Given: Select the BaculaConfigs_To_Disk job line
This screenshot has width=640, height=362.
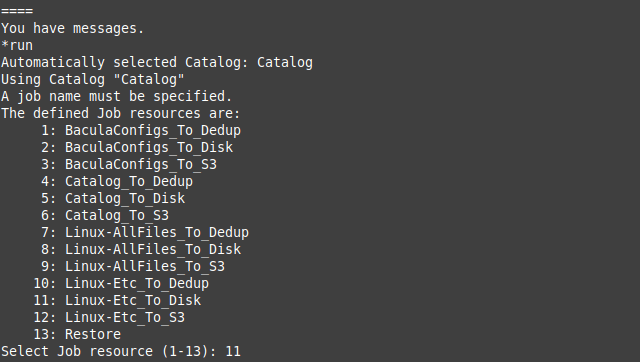Looking at the screenshot, I should [137, 147].
